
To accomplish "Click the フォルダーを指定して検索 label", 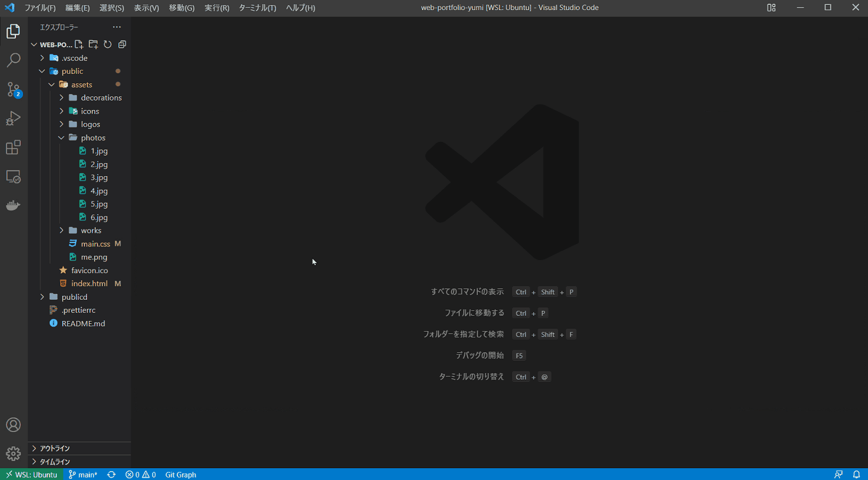I will click(x=464, y=335).
